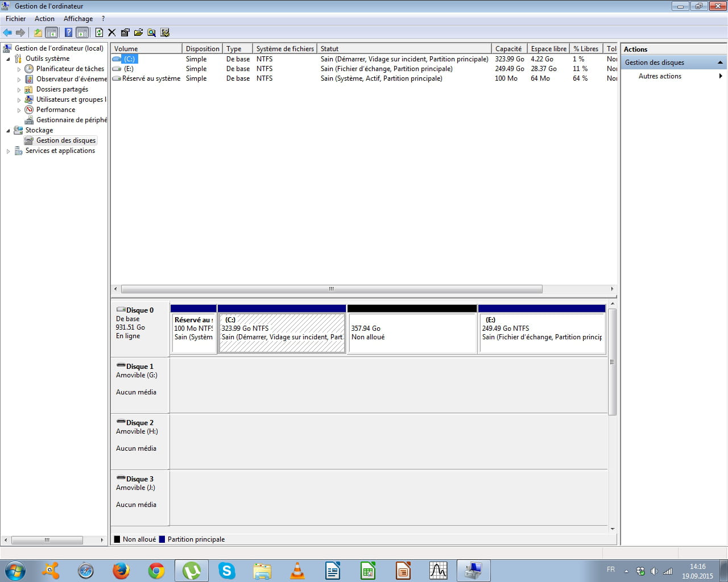This screenshot has height=582, width=728.
Task: Expand Utilisateurs et groupes node
Action: (19, 100)
